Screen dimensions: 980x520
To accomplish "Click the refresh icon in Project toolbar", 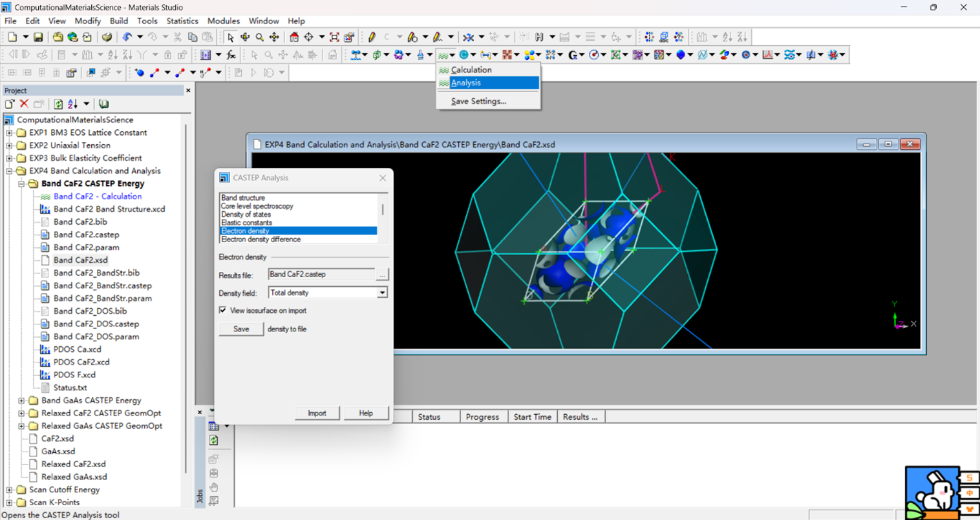I will [58, 104].
